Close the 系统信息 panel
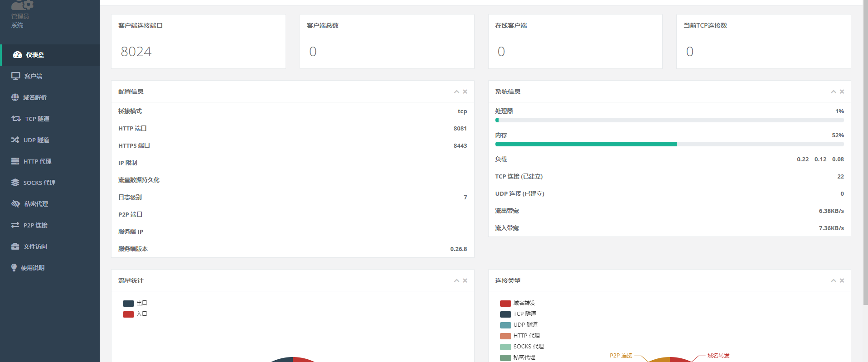 [842, 92]
